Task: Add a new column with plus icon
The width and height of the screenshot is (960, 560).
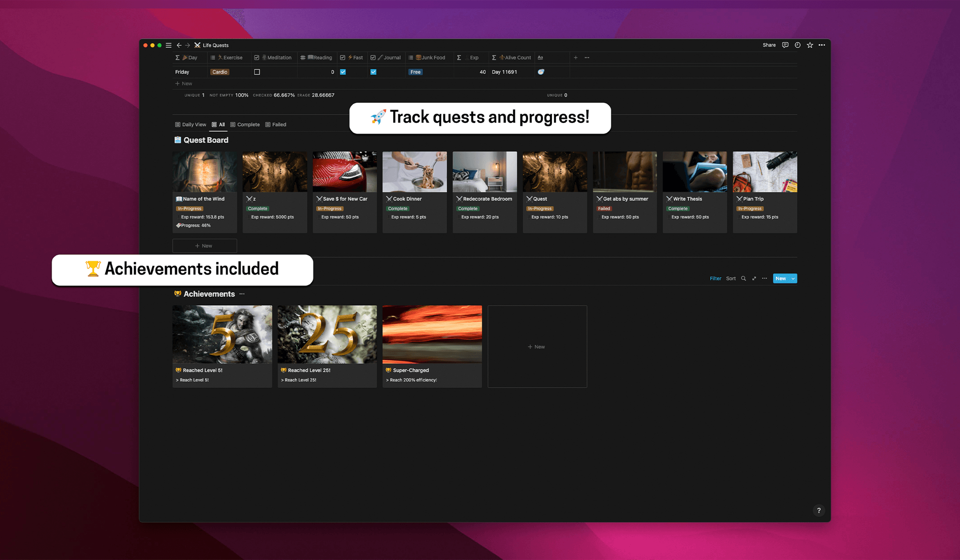Action: 576,58
